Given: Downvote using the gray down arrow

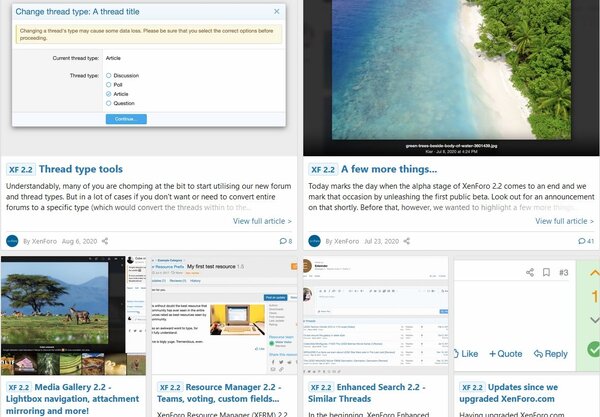Looking at the screenshot, I should point(594,320).
